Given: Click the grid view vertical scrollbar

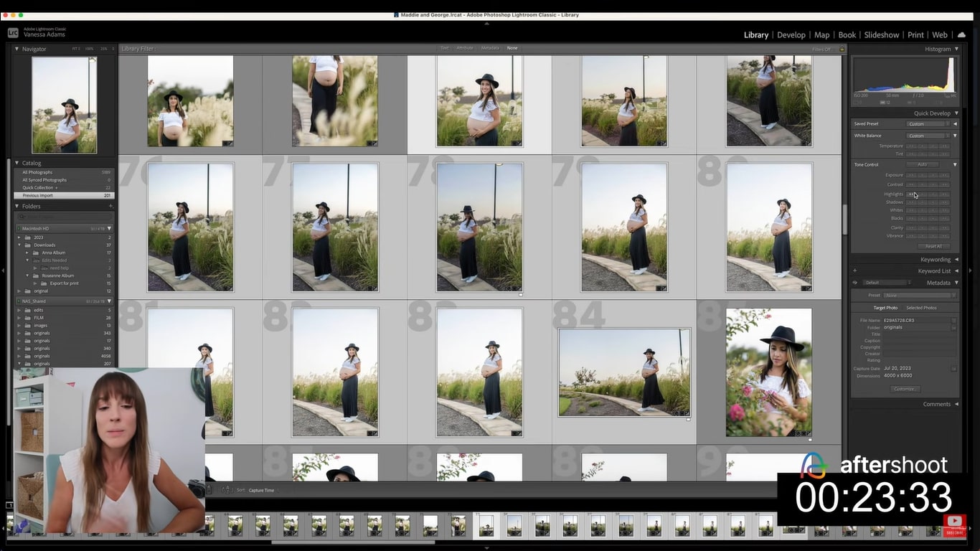Looking at the screenshot, I should 844,219.
